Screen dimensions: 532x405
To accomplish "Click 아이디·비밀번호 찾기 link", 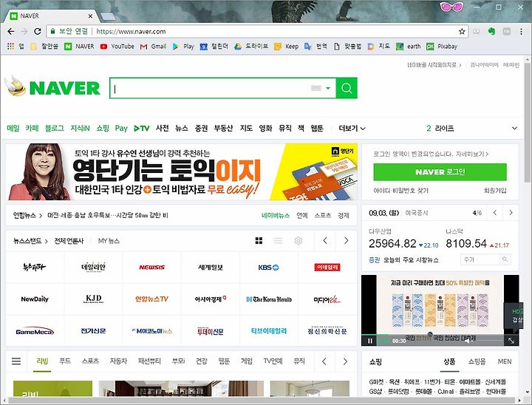I will click(x=400, y=191).
